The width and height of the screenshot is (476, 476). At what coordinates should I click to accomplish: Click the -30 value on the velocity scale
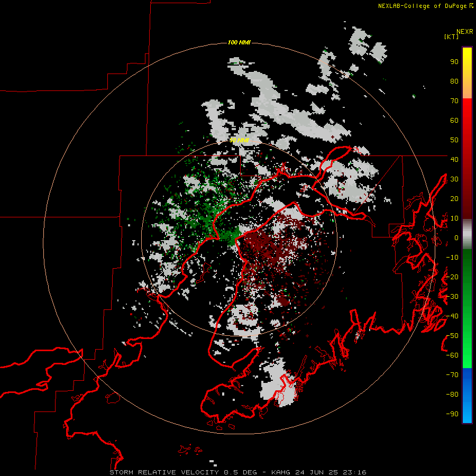coord(452,297)
